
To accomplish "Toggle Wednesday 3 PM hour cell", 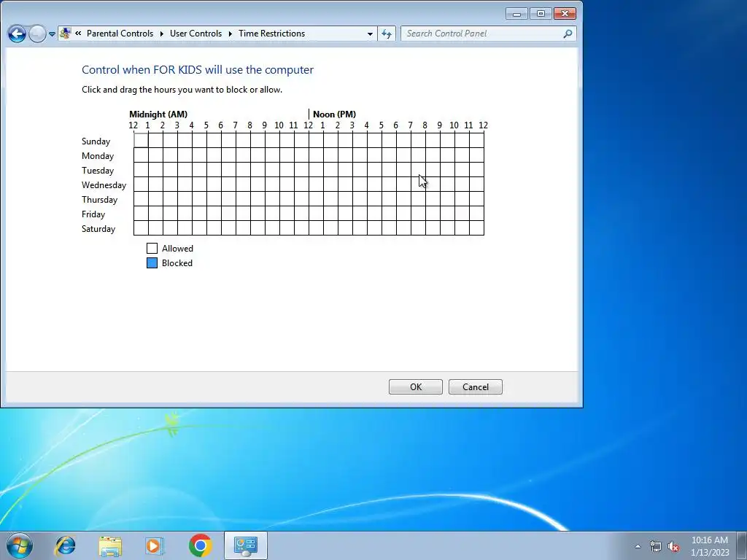I will tap(360, 184).
